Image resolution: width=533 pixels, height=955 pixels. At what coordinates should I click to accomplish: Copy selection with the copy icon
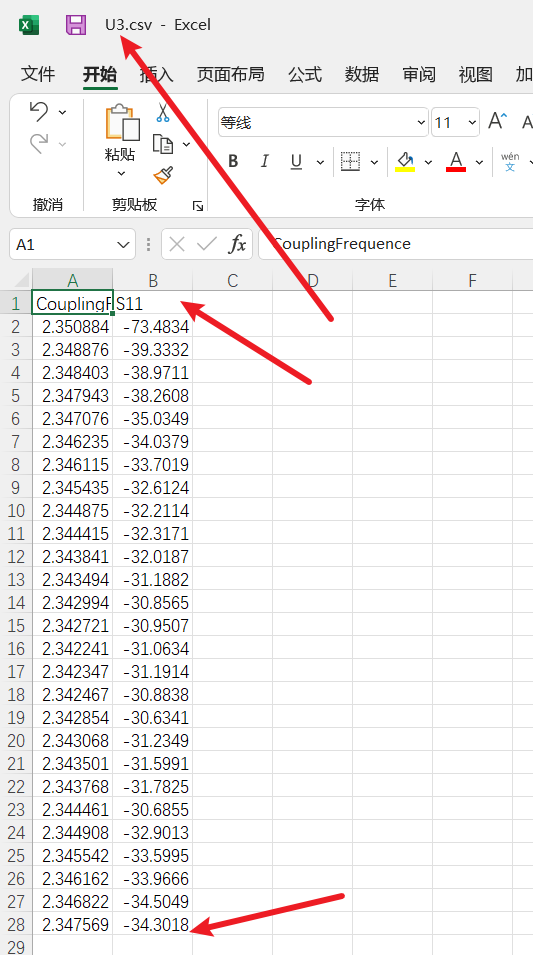point(163,144)
